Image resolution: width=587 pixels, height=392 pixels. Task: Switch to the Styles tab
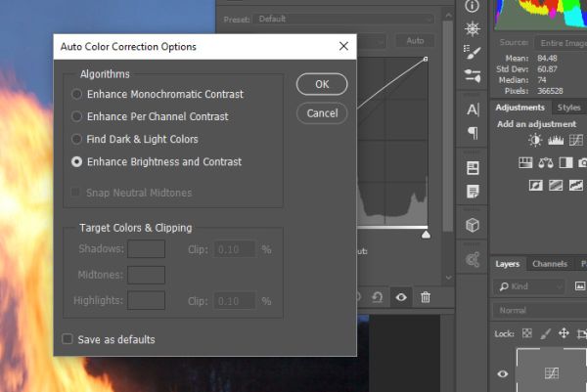(568, 108)
